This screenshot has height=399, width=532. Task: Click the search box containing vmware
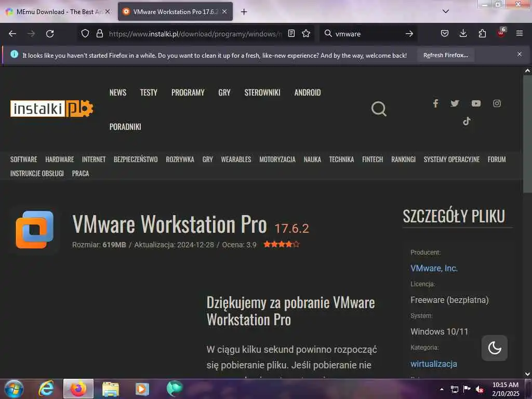pos(368,34)
